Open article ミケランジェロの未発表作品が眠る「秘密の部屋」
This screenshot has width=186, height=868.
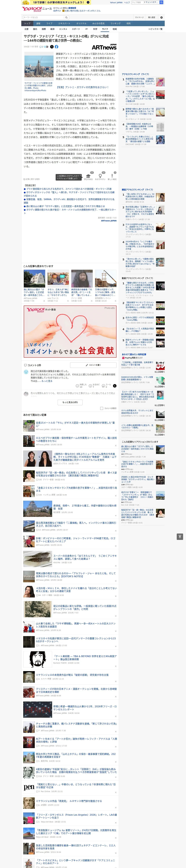72,675
